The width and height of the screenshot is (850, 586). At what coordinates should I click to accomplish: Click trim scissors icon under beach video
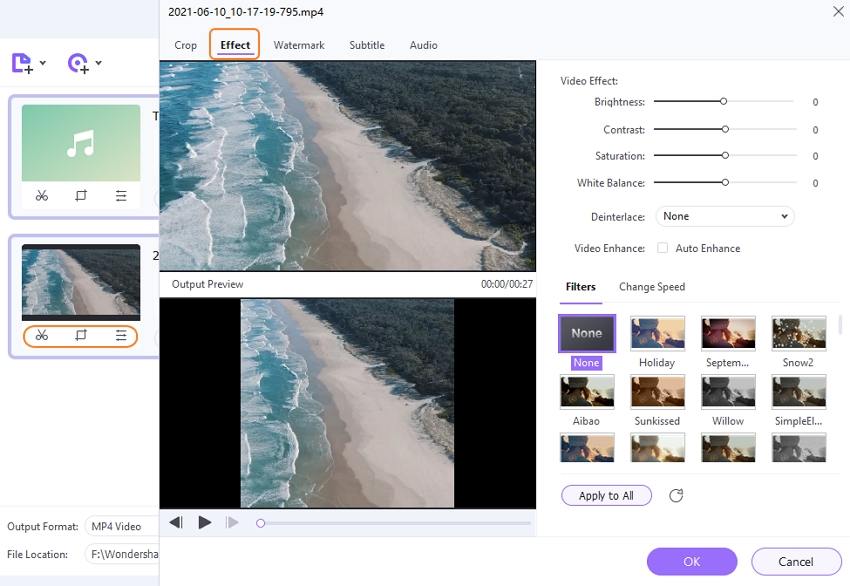(x=42, y=336)
